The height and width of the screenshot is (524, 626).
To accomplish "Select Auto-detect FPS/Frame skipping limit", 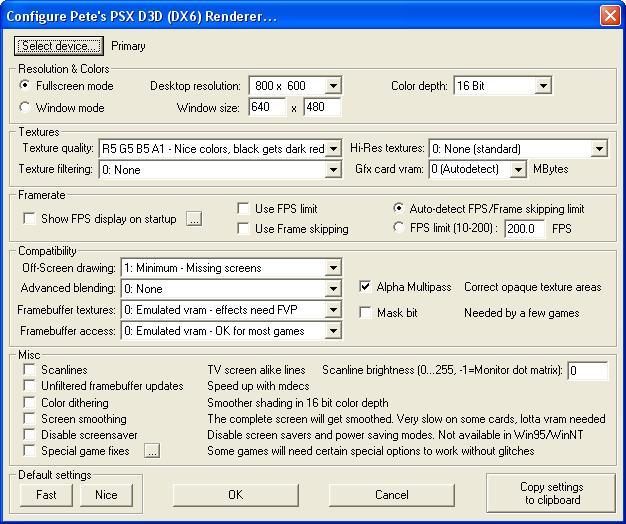I will coord(398,208).
